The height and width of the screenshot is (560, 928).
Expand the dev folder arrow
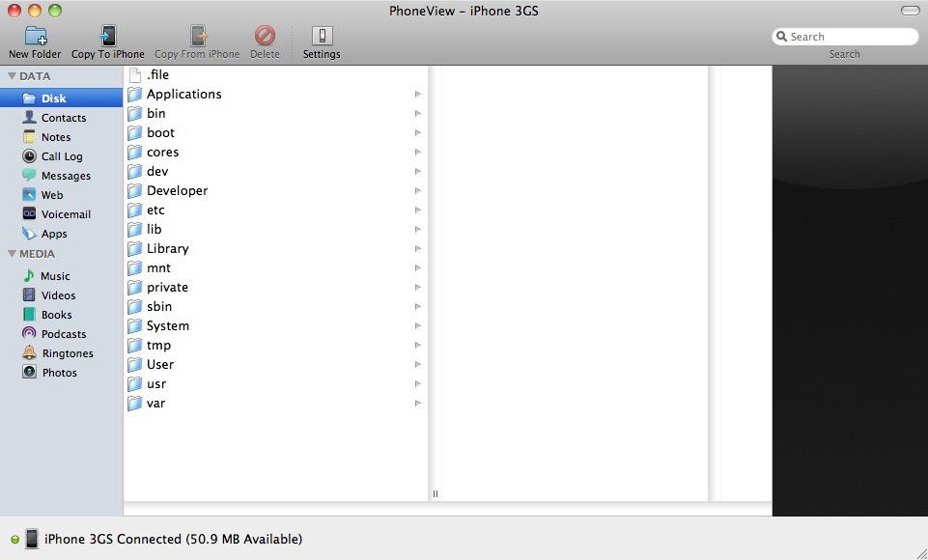418,172
